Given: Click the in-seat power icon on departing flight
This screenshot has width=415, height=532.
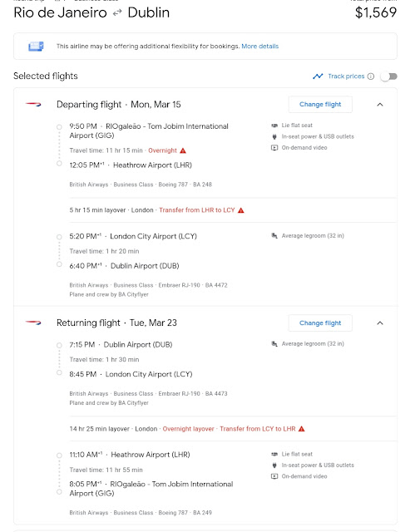Looking at the screenshot, I should pos(274,136).
